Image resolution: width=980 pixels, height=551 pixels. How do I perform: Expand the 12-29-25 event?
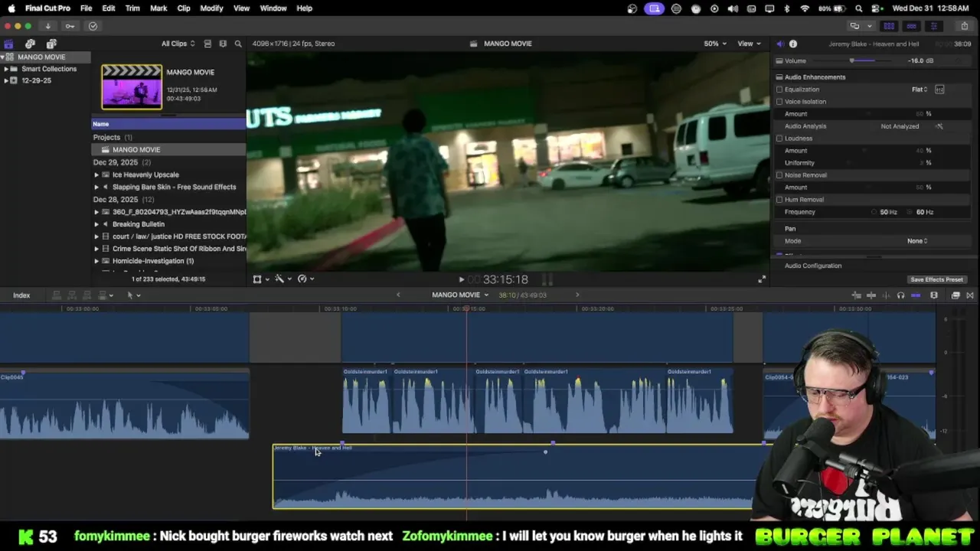coord(6,80)
